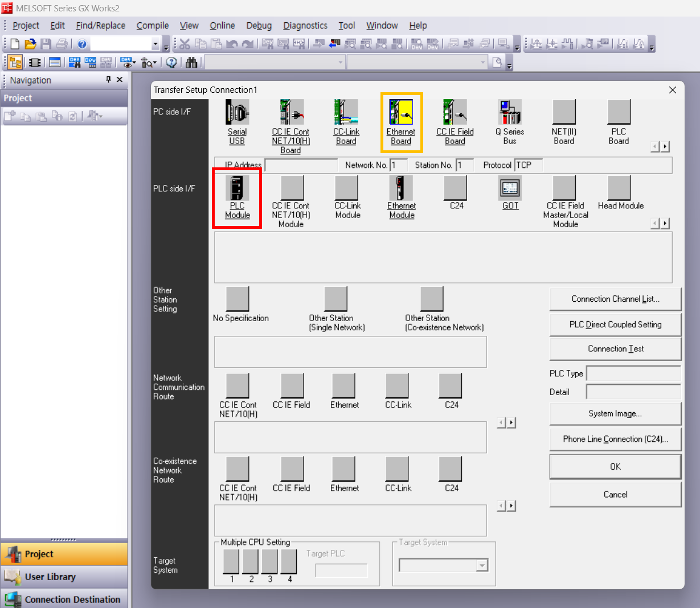The height and width of the screenshot is (608, 700).
Task: Open the Find/Replace menu
Action: pos(100,26)
